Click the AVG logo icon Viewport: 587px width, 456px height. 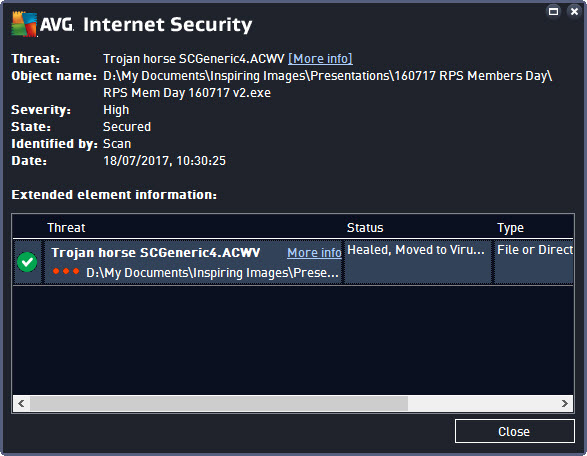point(24,24)
